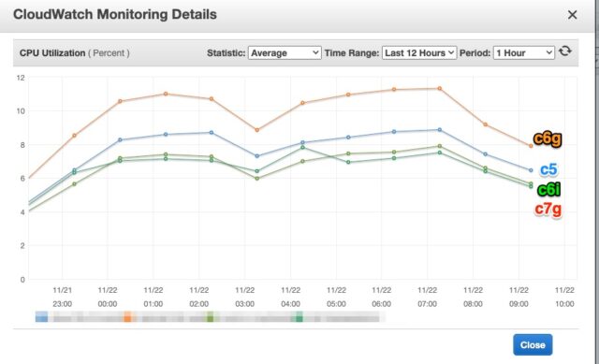599x364 pixels.
Task: Open the Period dropdown showing 1 Hour
Action: tap(524, 52)
